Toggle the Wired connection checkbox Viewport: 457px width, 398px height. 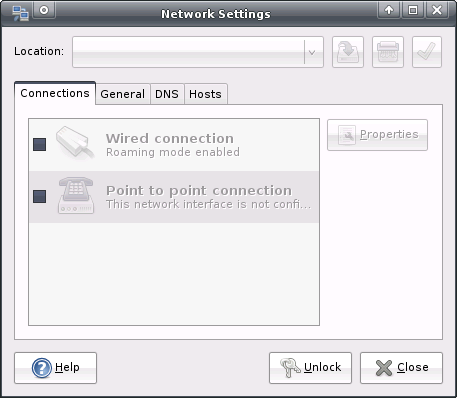pos(40,145)
